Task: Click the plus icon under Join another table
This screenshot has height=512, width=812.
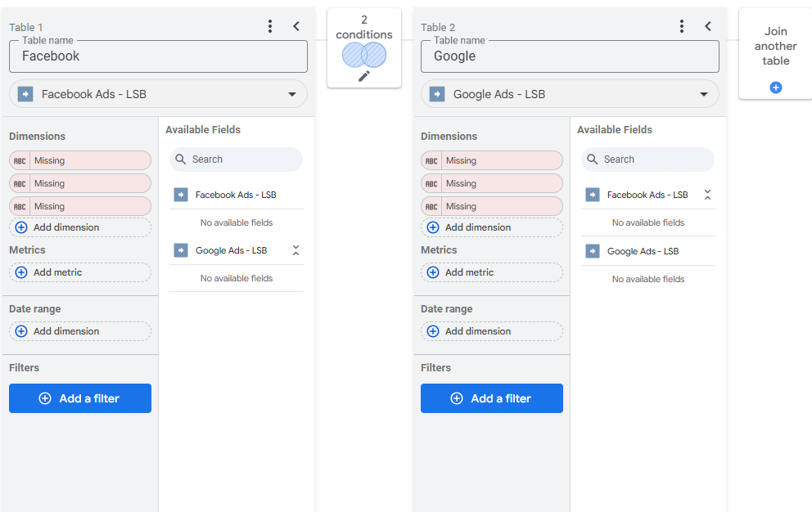Action: pos(774,87)
